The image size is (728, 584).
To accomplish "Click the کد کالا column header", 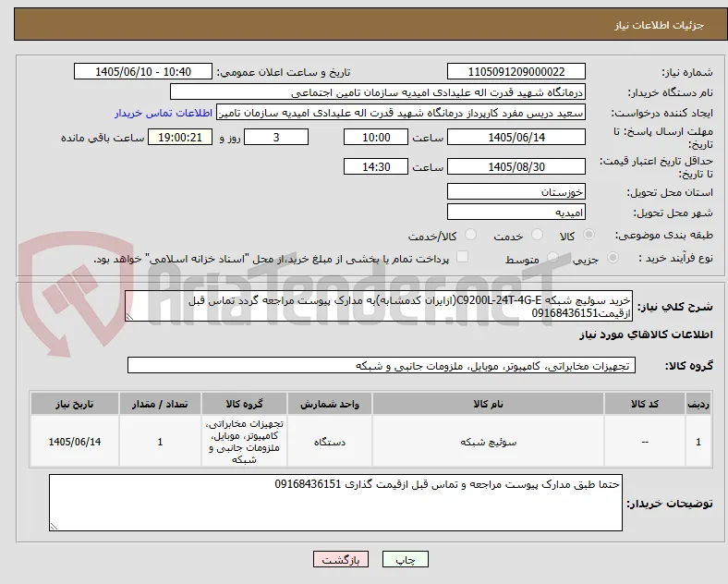I will click(x=645, y=404).
